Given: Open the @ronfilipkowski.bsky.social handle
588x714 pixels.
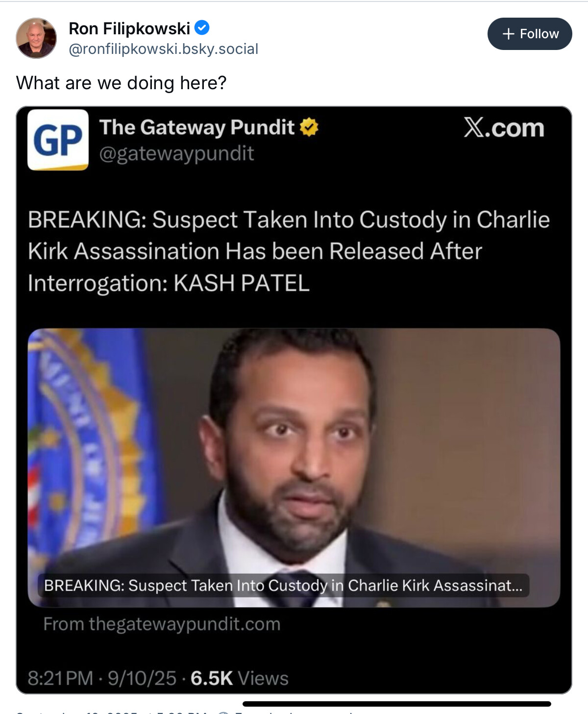Looking at the screenshot, I should pos(163,49).
